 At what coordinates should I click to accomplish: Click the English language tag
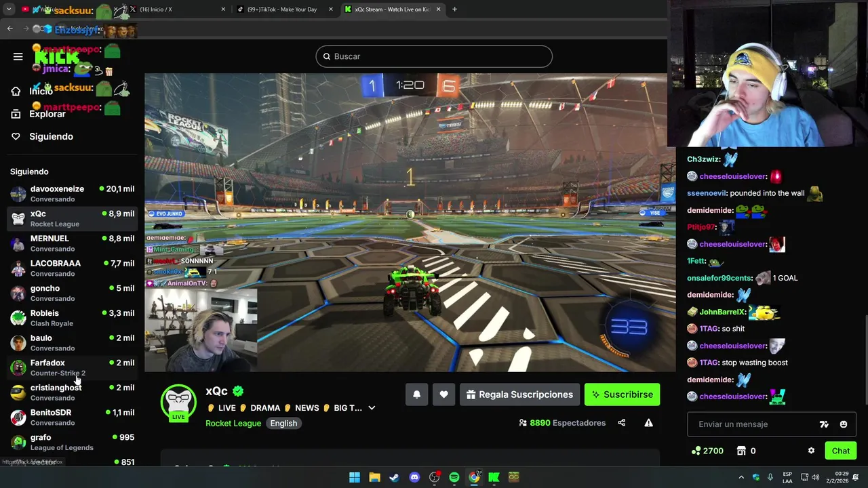pyautogui.click(x=283, y=423)
